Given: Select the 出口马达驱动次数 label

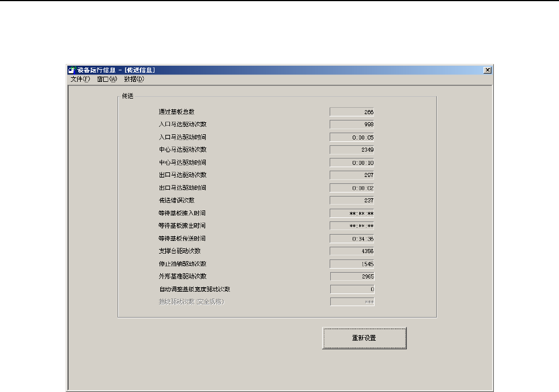Looking at the screenshot, I should [x=183, y=175].
